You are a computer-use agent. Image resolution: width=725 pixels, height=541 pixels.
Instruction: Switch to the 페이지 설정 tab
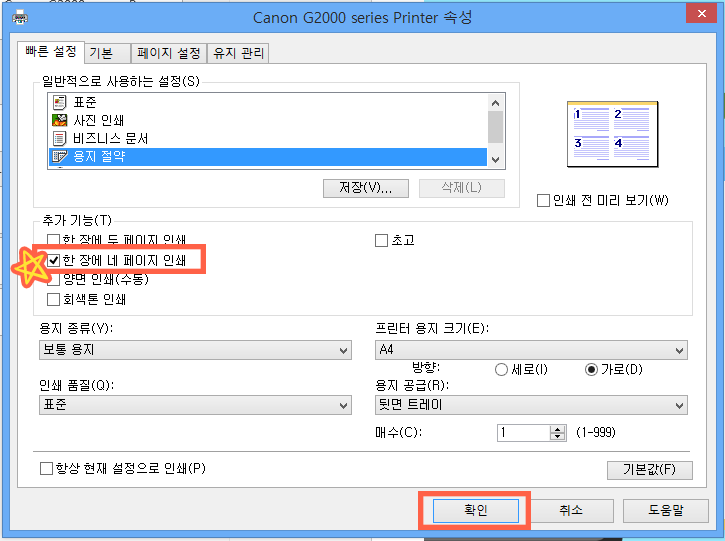click(169, 53)
